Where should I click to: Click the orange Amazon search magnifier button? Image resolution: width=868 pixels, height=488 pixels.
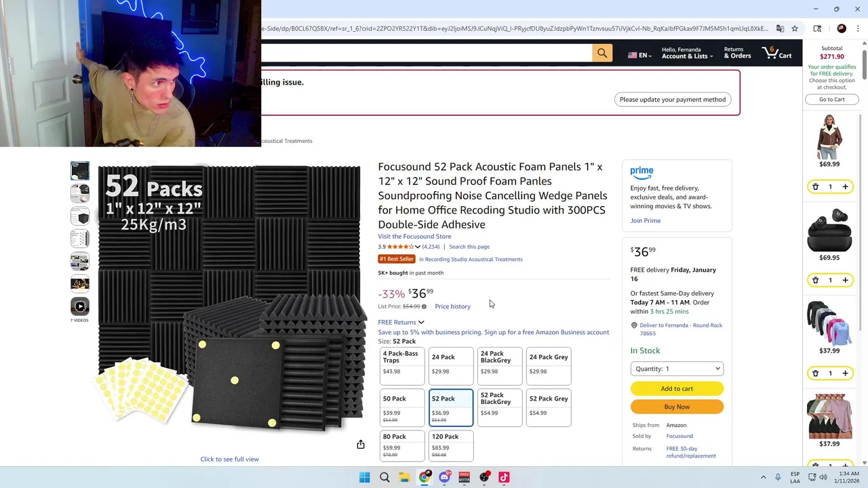tap(602, 53)
